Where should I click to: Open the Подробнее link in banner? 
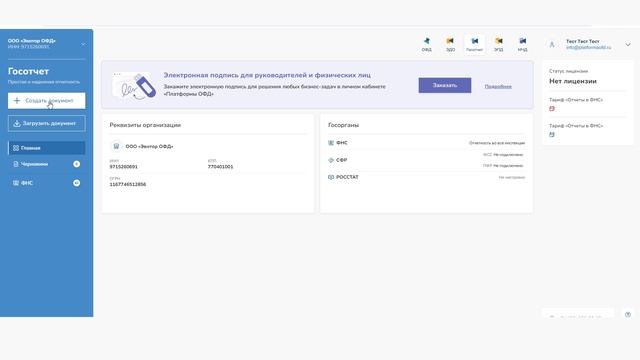pyautogui.click(x=498, y=87)
